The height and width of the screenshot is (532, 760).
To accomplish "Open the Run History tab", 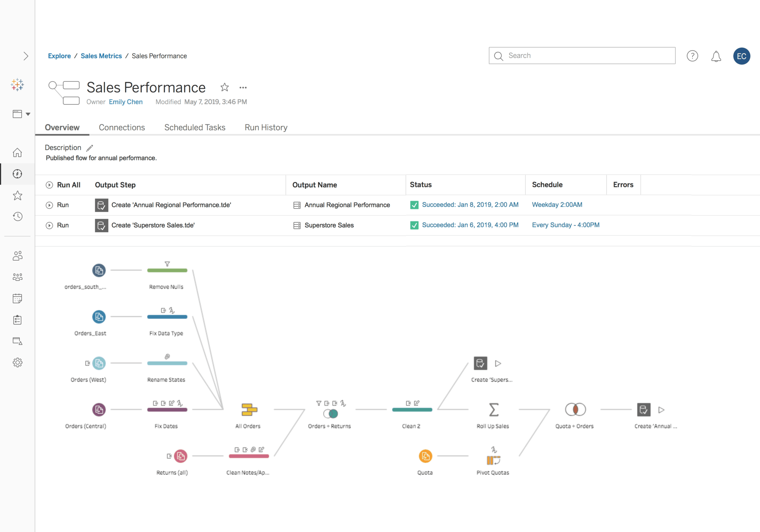I will click(x=266, y=128).
